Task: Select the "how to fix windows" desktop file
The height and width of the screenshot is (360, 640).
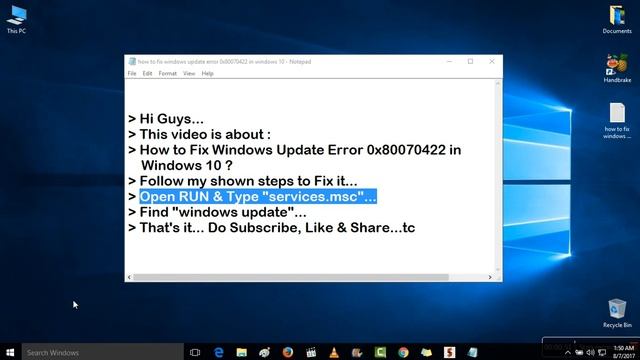Action: click(x=617, y=121)
